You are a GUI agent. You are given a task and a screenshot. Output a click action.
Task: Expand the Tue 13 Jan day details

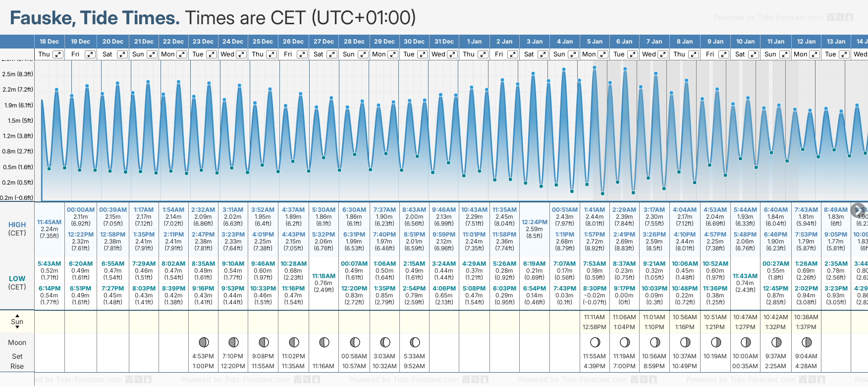point(844,54)
